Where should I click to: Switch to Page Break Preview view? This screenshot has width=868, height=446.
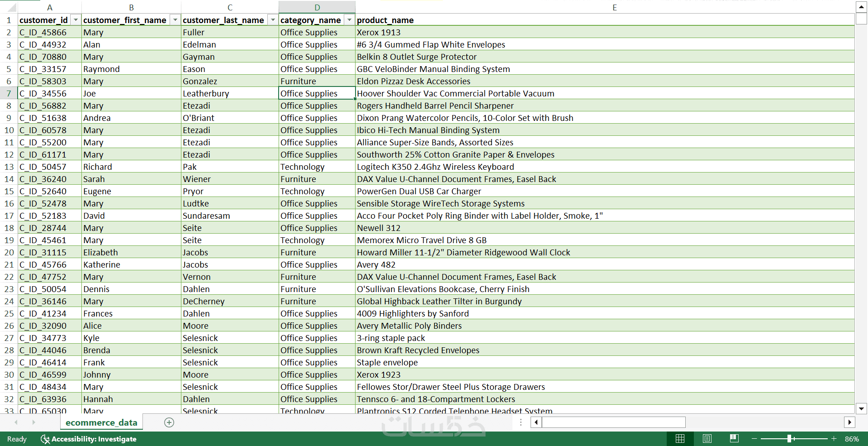click(734, 438)
